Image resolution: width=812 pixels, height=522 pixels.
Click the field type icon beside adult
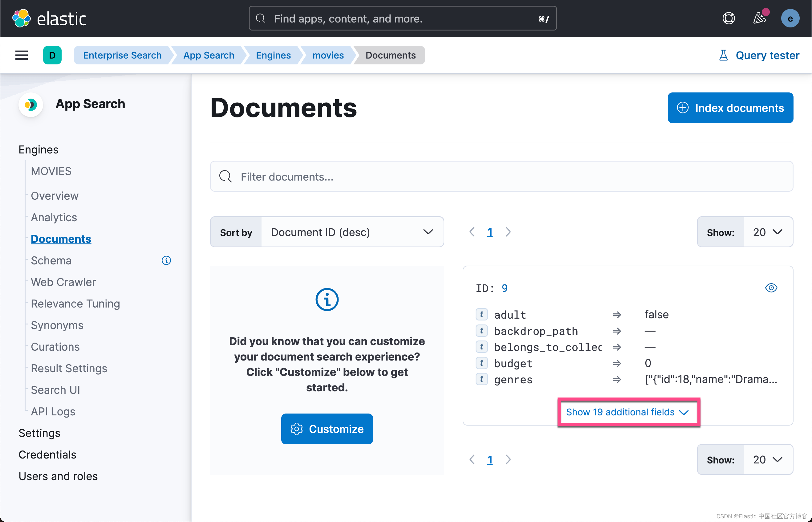tap(481, 314)
